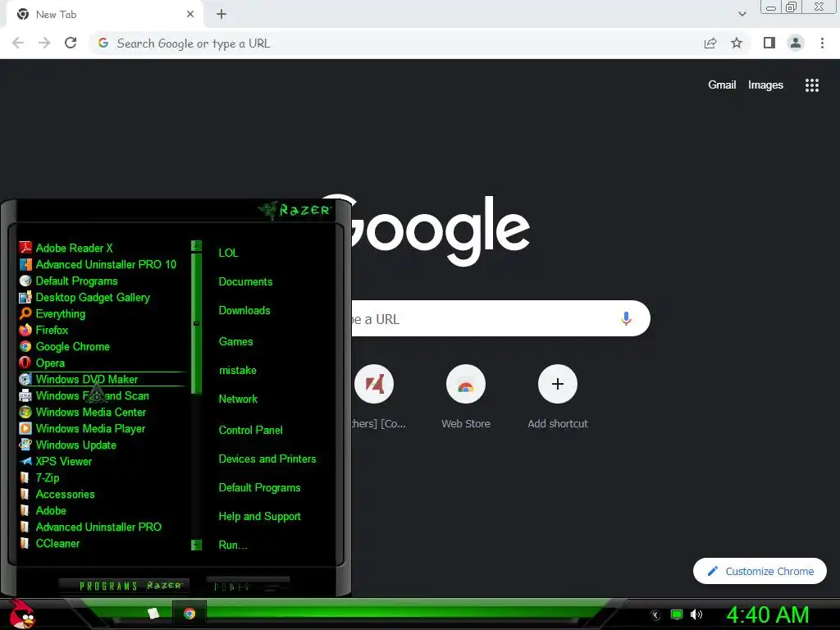The height and width of the screenshot is (630, 840).
Task: Bookmark this tab with star icon
Action: click(737, 43)
